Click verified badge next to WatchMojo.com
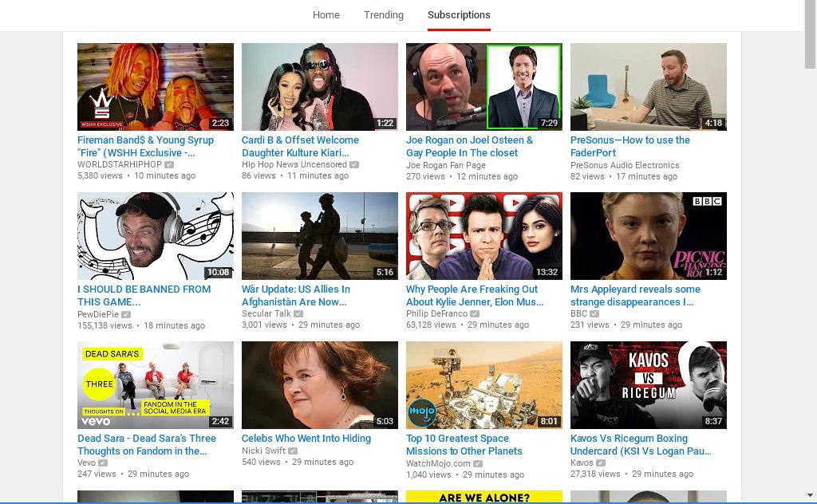Image resolution: width=817 pixels, height=504 pixels. [x=478, y=463]
